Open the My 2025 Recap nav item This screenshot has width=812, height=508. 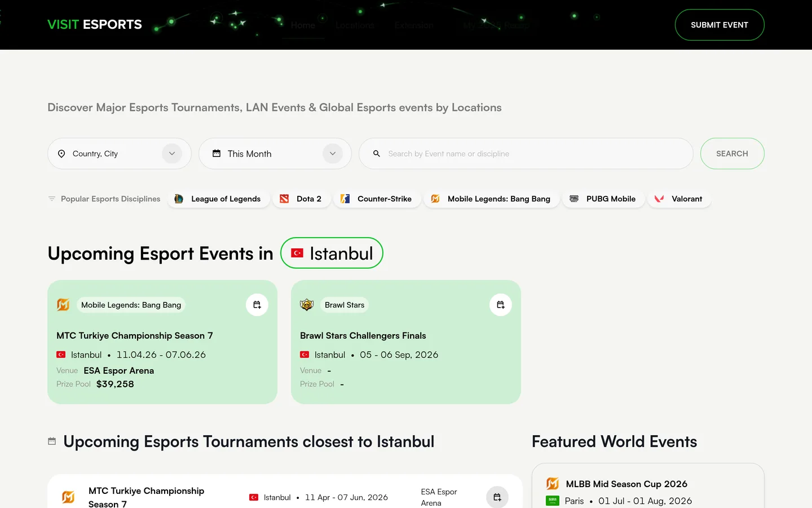point(497,25)
